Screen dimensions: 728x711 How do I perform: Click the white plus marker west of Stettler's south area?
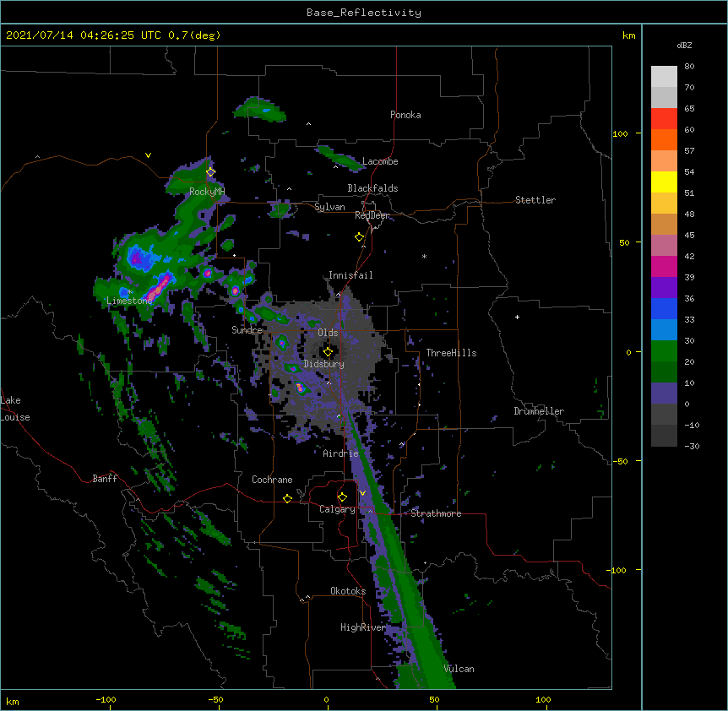click(x=517, y=317)
